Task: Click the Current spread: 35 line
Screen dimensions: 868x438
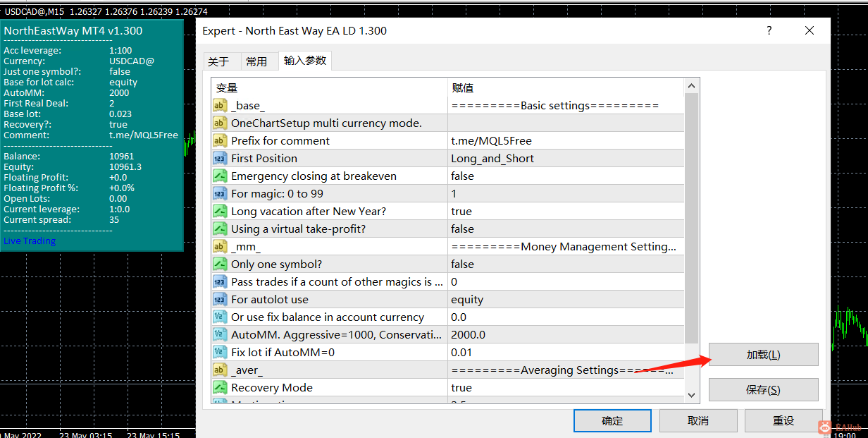Action: click(x=61, y=220)
